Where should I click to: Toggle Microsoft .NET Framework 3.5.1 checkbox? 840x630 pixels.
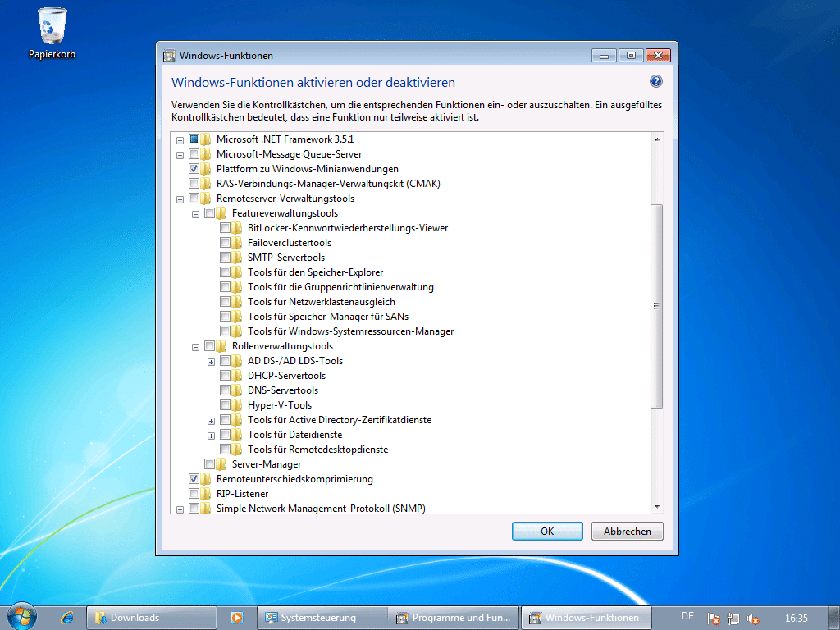click(x=194, y=139)
